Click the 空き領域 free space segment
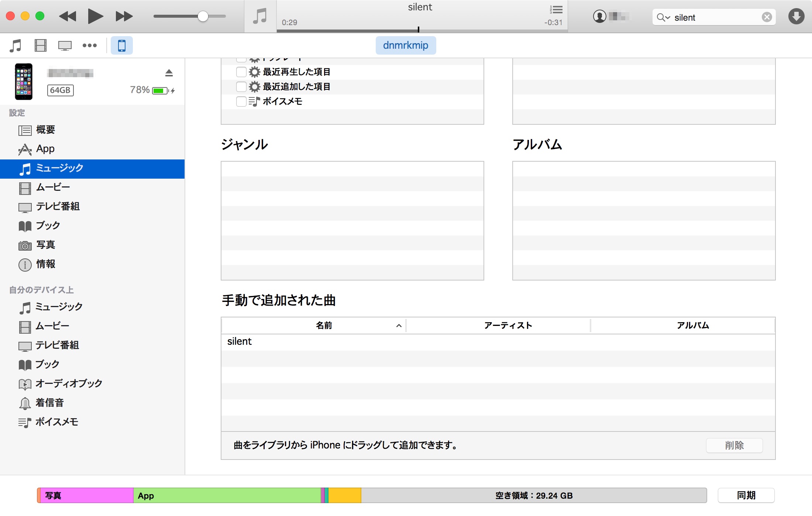Screen dimensions: 812x516 534,495
